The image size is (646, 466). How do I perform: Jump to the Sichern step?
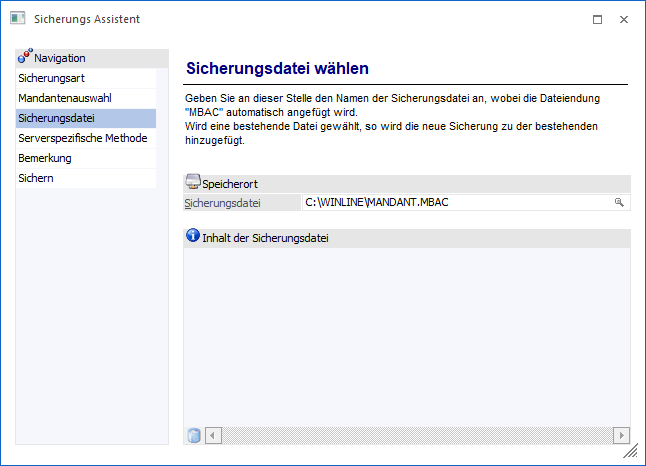point(36,178)
